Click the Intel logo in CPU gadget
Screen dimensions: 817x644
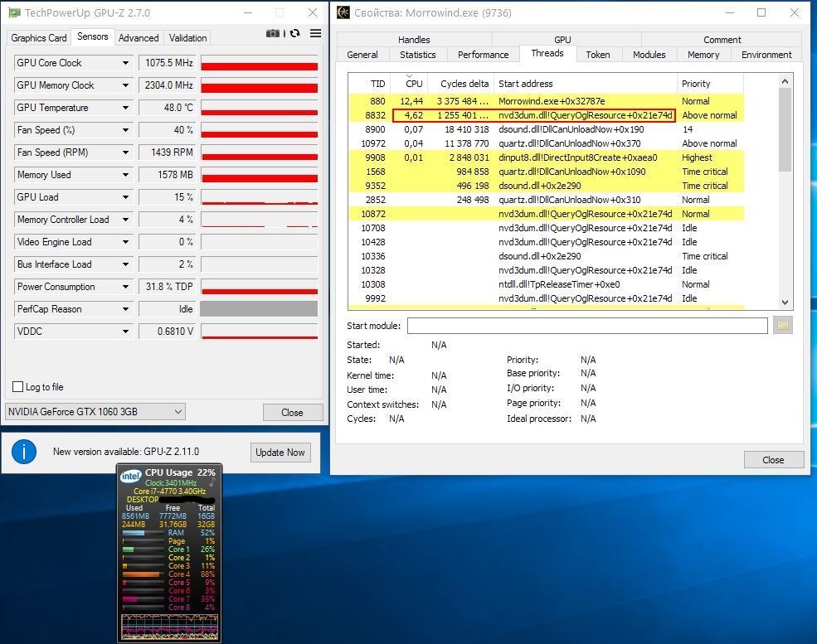tap(130, 476)
